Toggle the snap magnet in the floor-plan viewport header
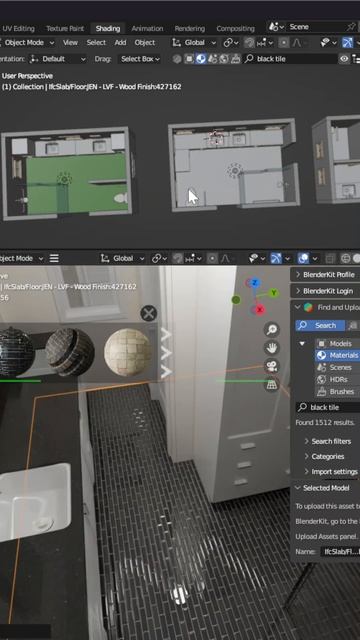360x640 pixels. [x=249, y=42]
